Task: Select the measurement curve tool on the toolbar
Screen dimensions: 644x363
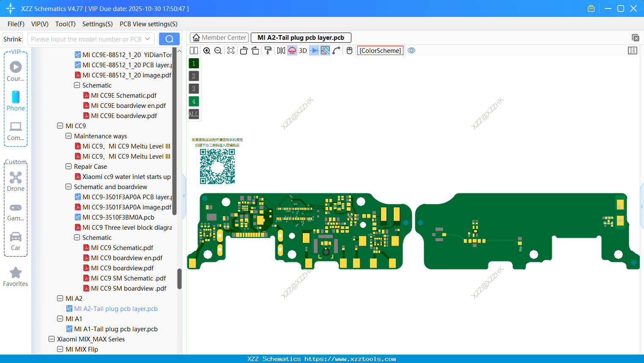Action: click(336, 50)
